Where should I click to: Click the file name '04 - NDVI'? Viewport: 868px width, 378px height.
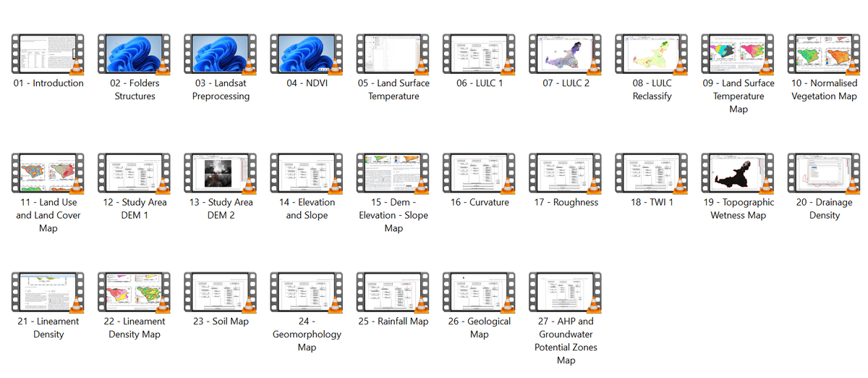(x=307, y=83)
